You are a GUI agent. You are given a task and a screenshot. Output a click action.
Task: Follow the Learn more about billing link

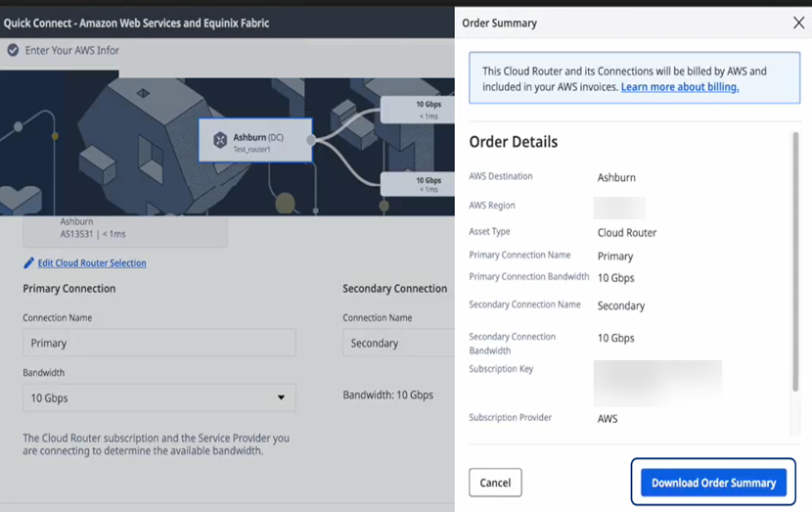679,87
